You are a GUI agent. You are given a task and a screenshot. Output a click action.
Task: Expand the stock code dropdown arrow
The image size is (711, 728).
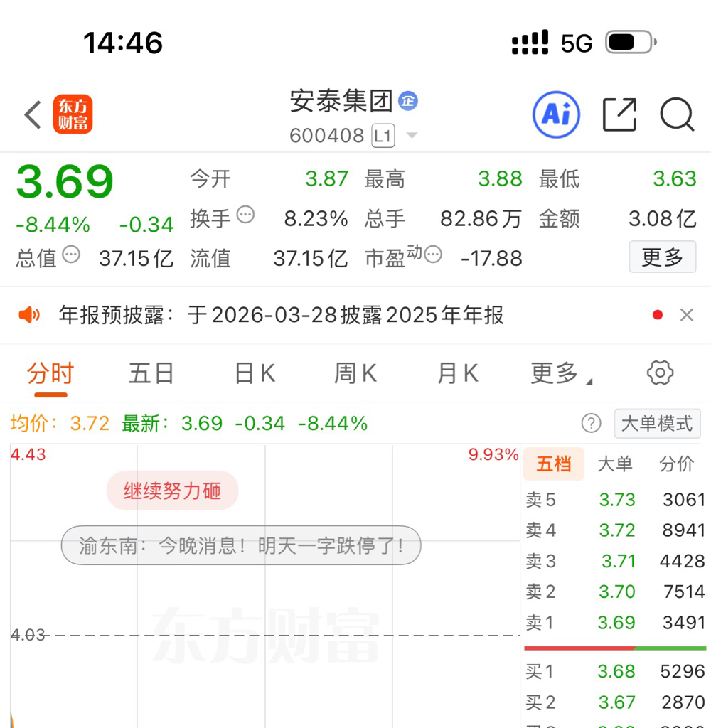click(x=412, y=136)
